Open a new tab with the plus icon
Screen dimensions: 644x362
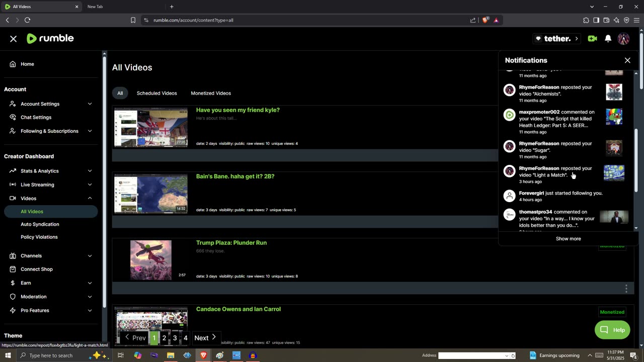coord(172,7)
